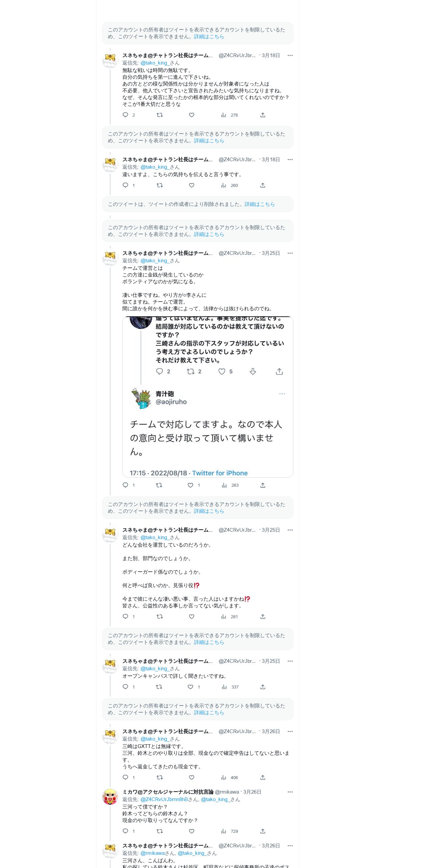Open the 3月26日 timestamp on ミカワ's tweet
Screen dimensions: 434x868
pyautogui.click(x=252, y=792)
